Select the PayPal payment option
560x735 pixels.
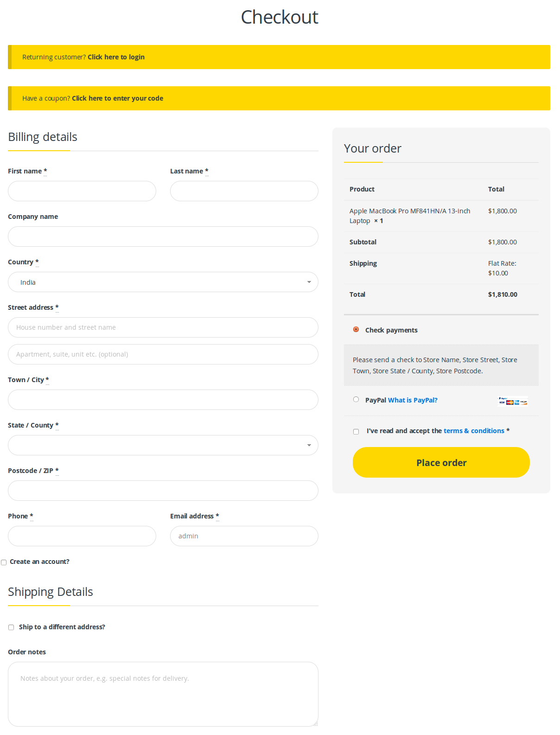(356, 400)
